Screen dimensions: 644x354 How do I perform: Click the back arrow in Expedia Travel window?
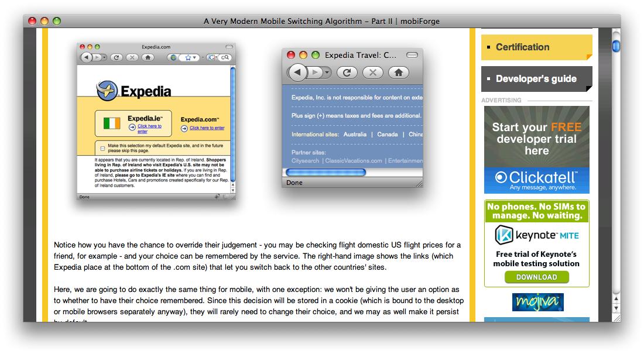(x=297, y=73)
